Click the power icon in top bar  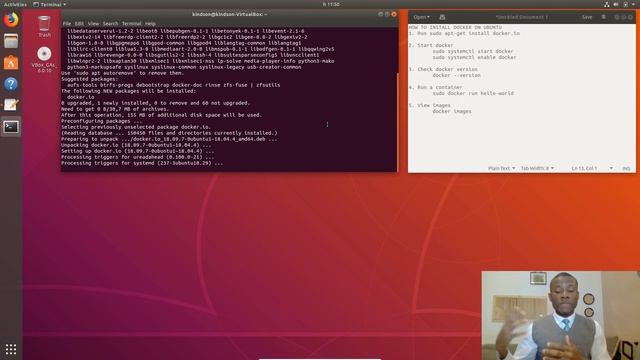pyautogui.click(x=625, y=4)
